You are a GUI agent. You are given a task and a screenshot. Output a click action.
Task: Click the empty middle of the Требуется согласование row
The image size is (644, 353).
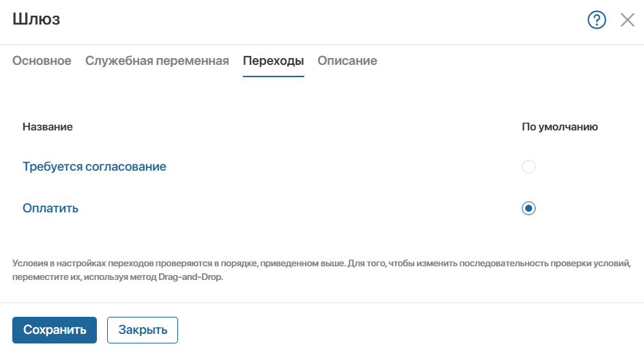point(344,167)
